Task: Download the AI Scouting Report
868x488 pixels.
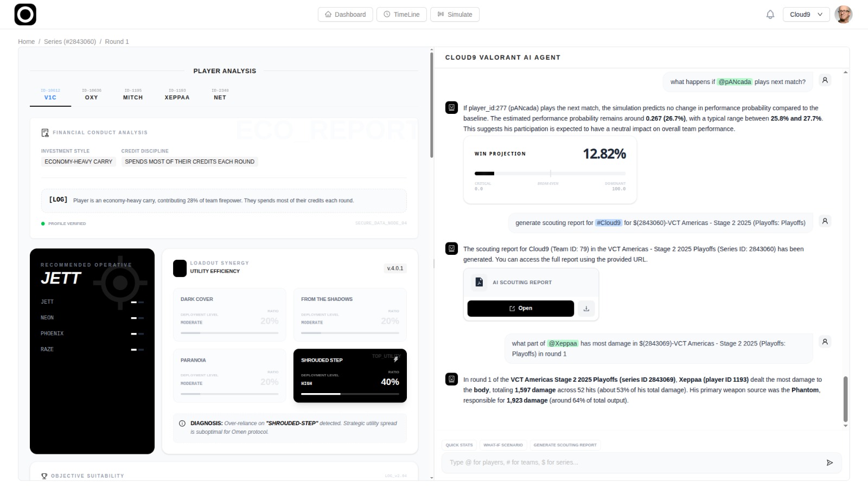Action: pyautogui.click(x=586, y=309)
